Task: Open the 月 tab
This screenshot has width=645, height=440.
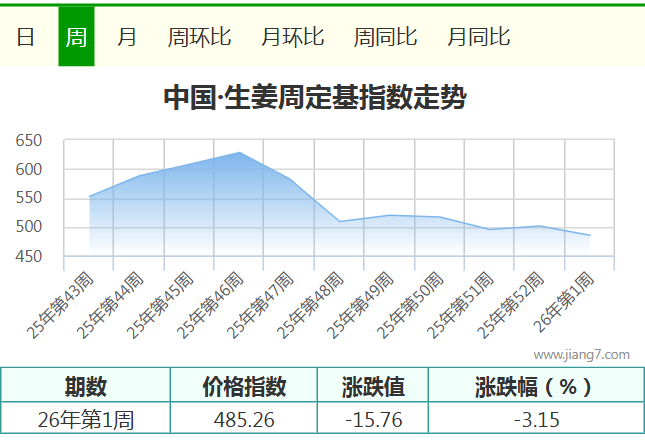Action: [x=127, y=37]
